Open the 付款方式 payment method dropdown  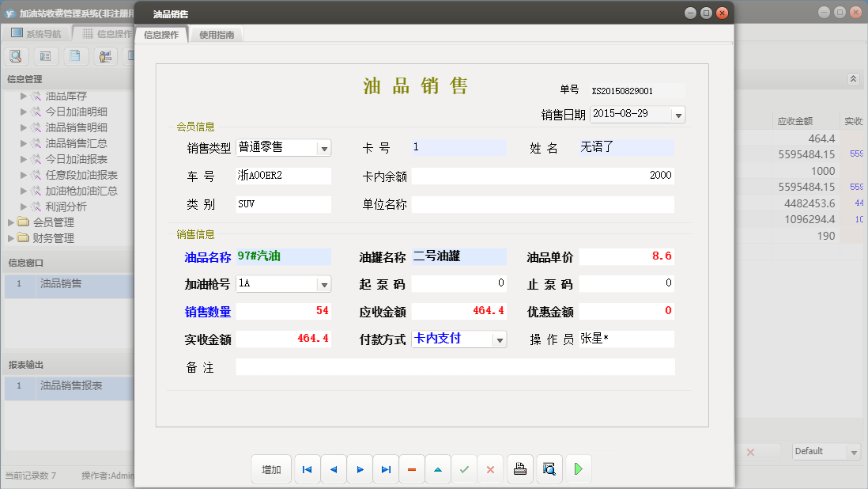tap(497, 338)
